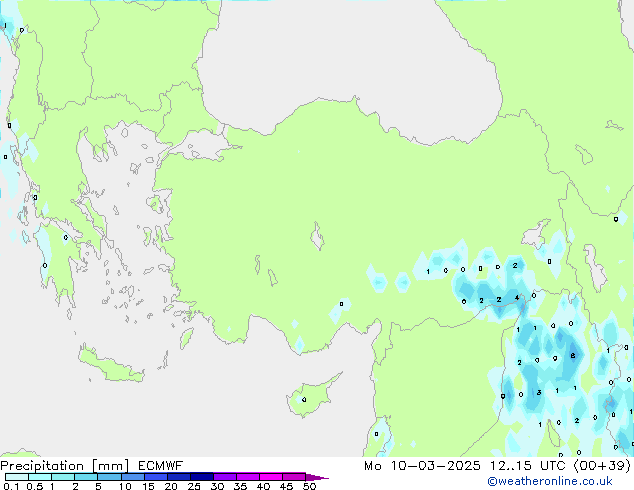Click the legend scale label '50'
Viewport: 634px width, 490px height.
[310, 486]
